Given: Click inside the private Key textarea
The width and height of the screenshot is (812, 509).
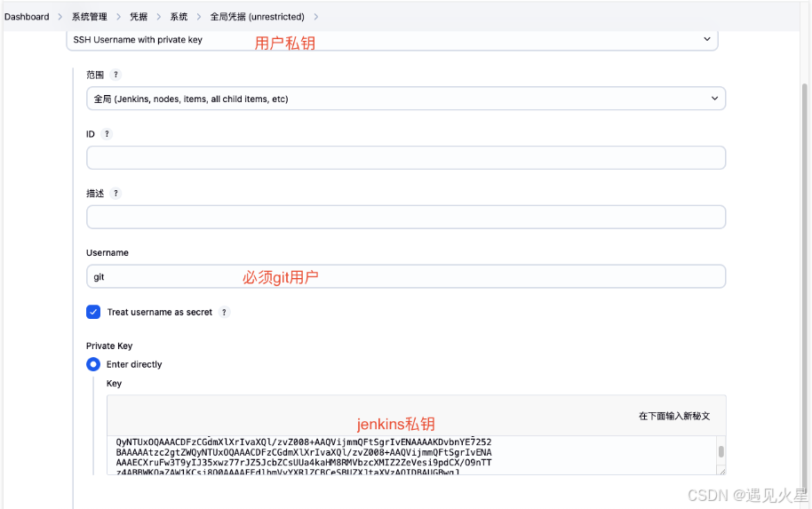Looking at the screenshot, I should tap(411, 455).
